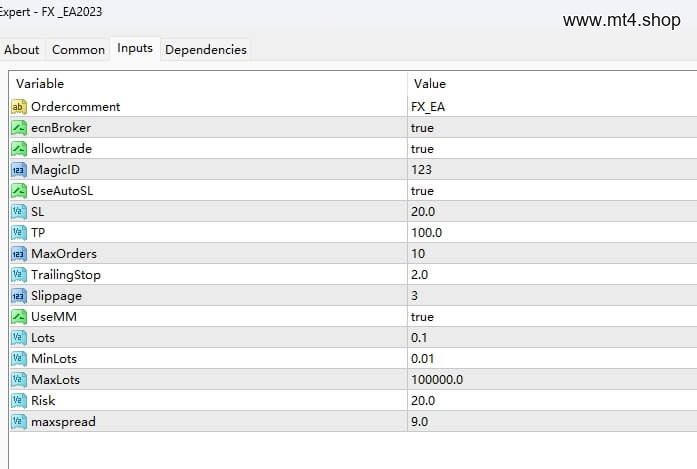Click the TrailingStop double icon
This screenshot has width=697, height=469.
tap(19, 275)
